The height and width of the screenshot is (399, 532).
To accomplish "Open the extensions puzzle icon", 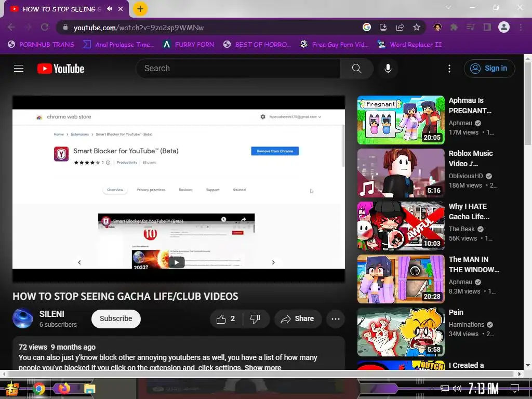I will pos(454,27).
